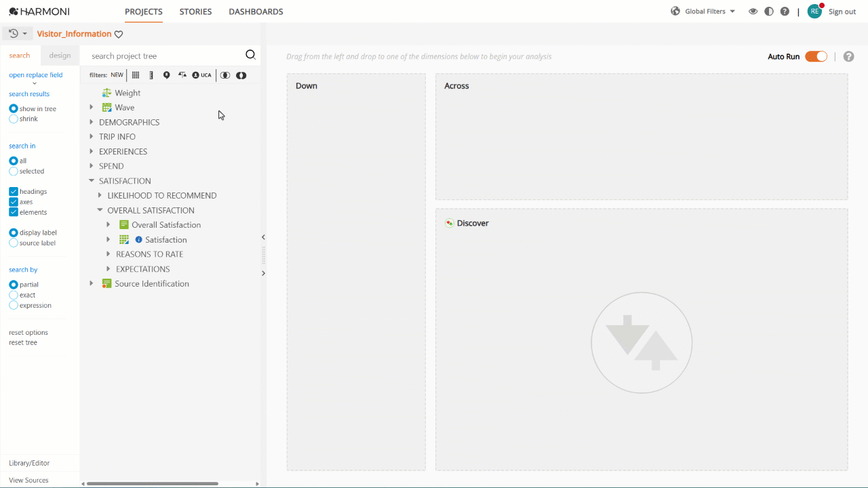The width and height of the screenshot is (868, 488).
Task: Expand the Wave node
Action: pyautogui.click(x=92, y=107)
